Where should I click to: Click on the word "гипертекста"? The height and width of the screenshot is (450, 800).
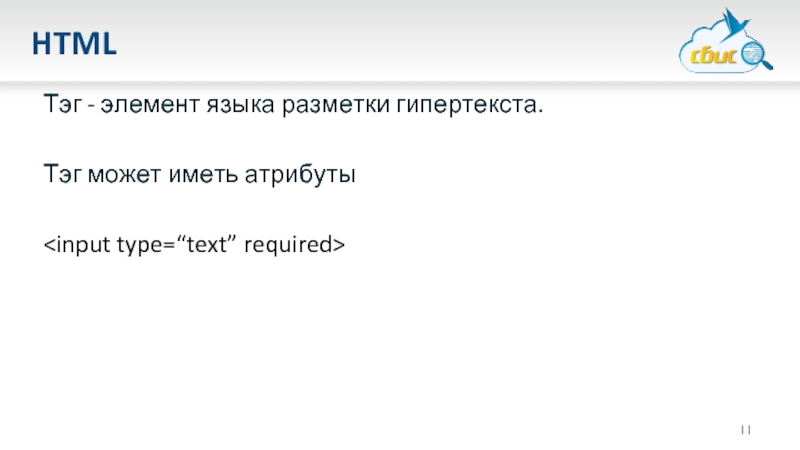[466, 105]
